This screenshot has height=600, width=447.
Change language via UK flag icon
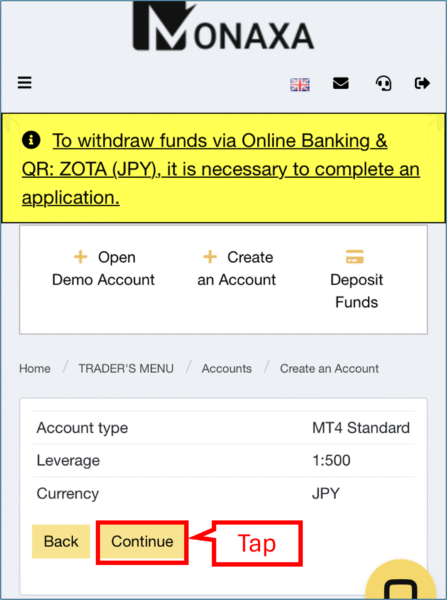point(300,85)
